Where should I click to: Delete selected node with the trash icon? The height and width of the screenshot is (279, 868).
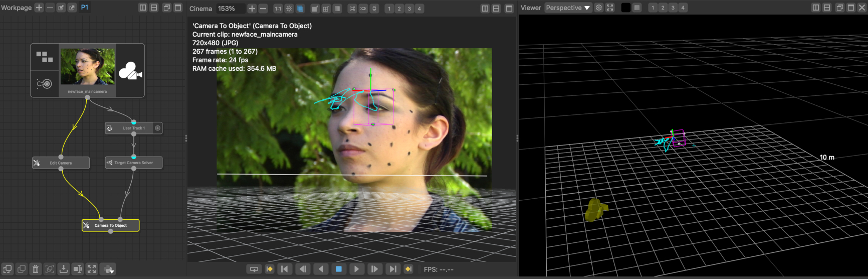[36, 269]
